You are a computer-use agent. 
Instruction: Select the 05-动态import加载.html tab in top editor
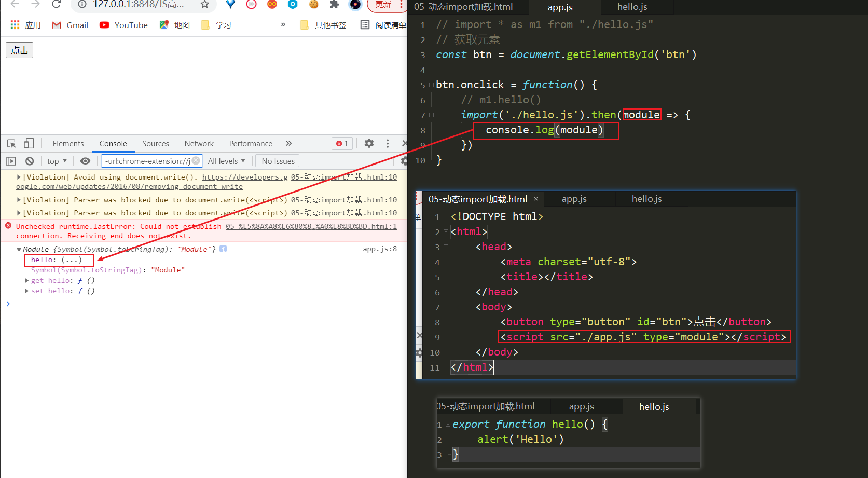tap(463, 7)
